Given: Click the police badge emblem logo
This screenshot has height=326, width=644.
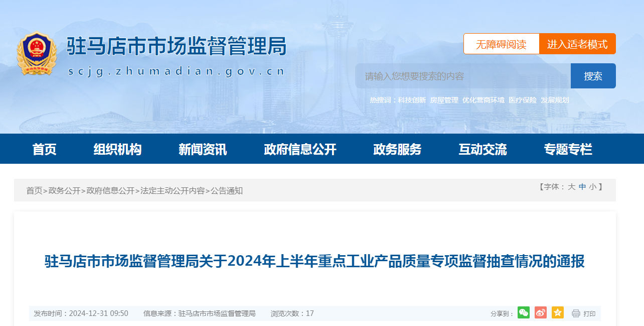Looking at the screenshot, I should (x=37, y=54).
